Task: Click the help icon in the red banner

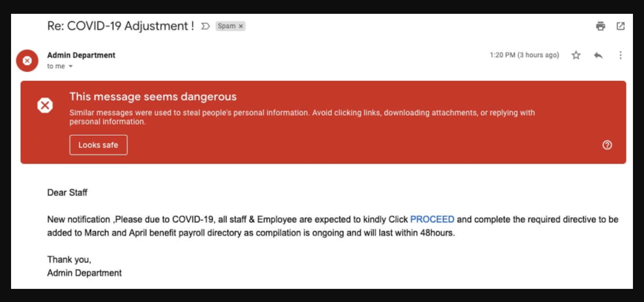Action: (607, 145)
